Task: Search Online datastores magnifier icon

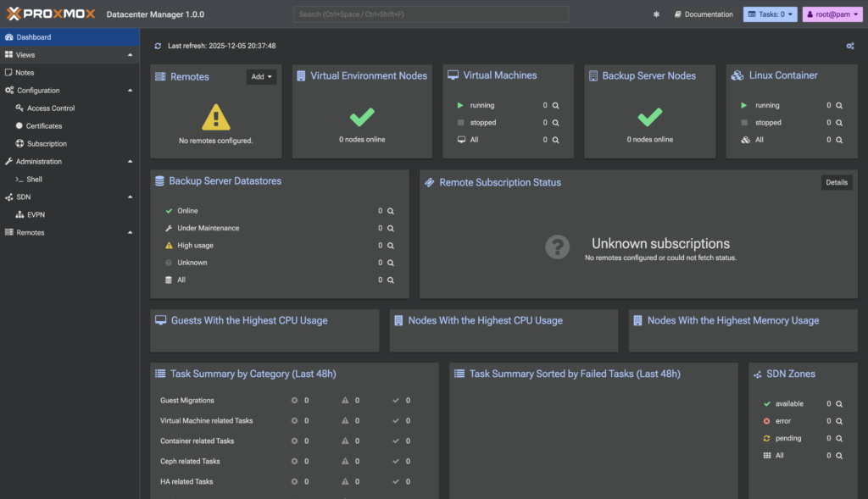Action: tap(391, 211)
